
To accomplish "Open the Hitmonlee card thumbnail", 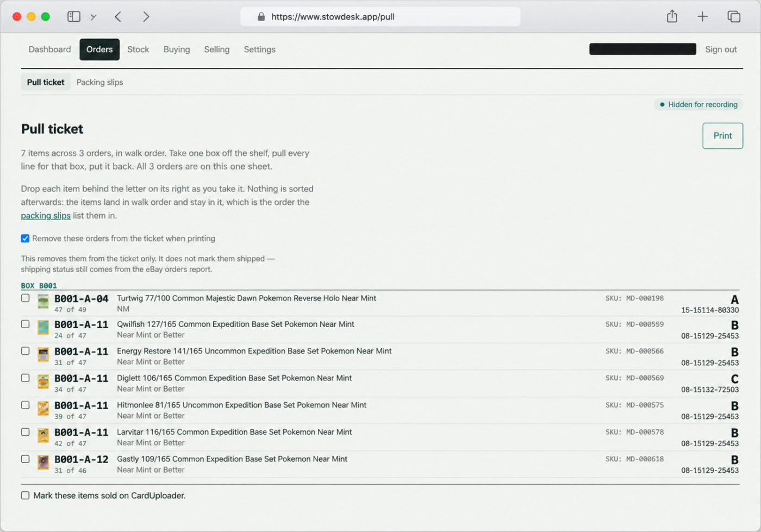I will [43, 409].
